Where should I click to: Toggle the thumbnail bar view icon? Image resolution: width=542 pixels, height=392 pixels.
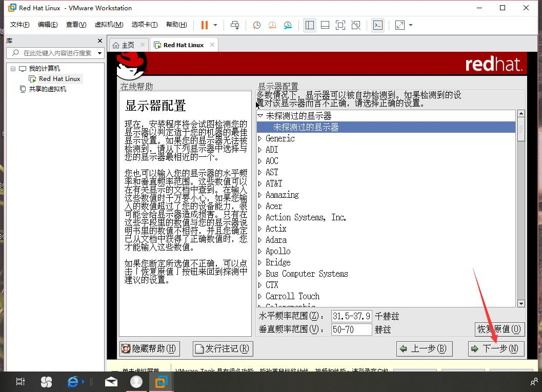[x=325, y=25]
